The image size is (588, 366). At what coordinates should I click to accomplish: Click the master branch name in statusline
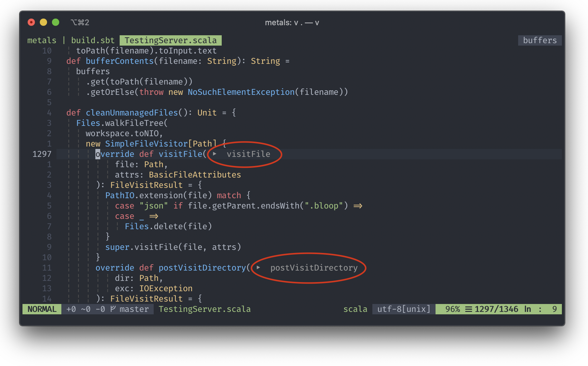click(134, 309)
